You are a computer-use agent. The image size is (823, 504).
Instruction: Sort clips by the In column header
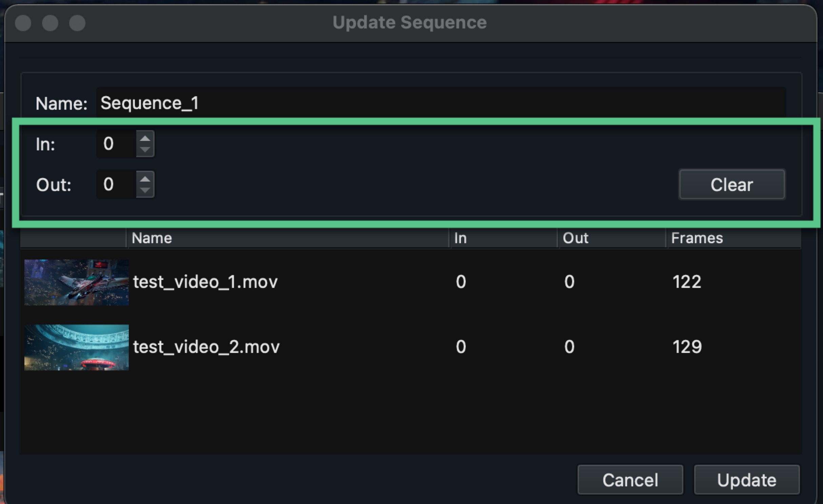coord(460,238)
